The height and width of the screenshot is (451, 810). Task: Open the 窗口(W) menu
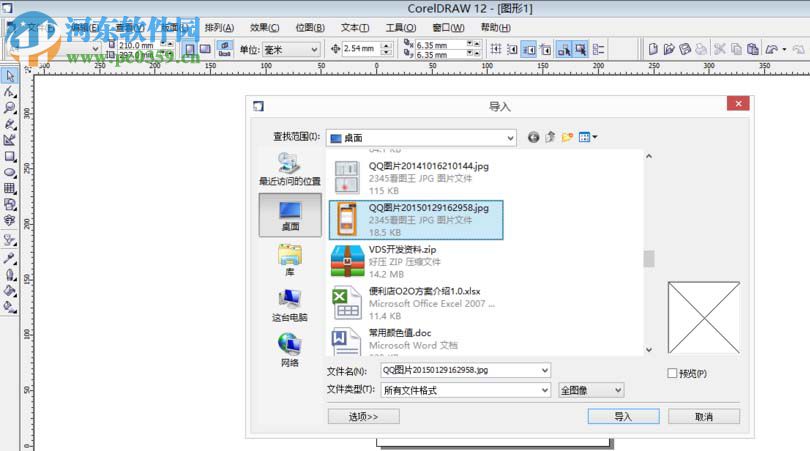click(x=448, y=27)
